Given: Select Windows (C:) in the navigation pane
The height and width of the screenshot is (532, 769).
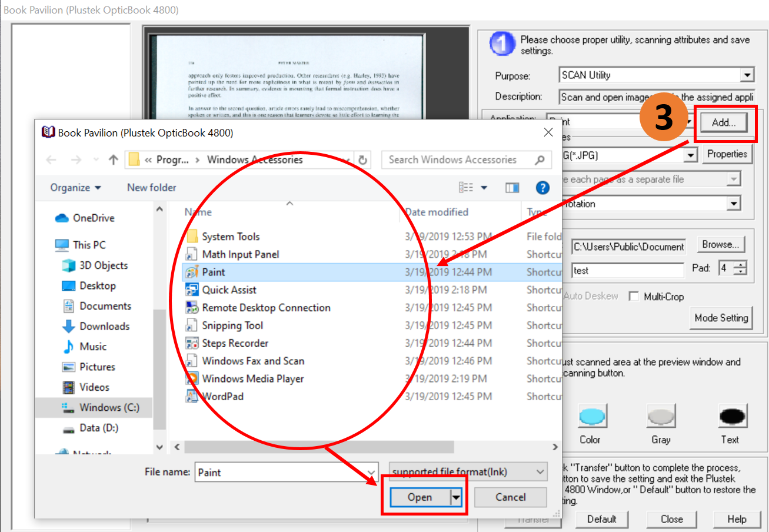Looking at the screenshot, I should point(108,407).
